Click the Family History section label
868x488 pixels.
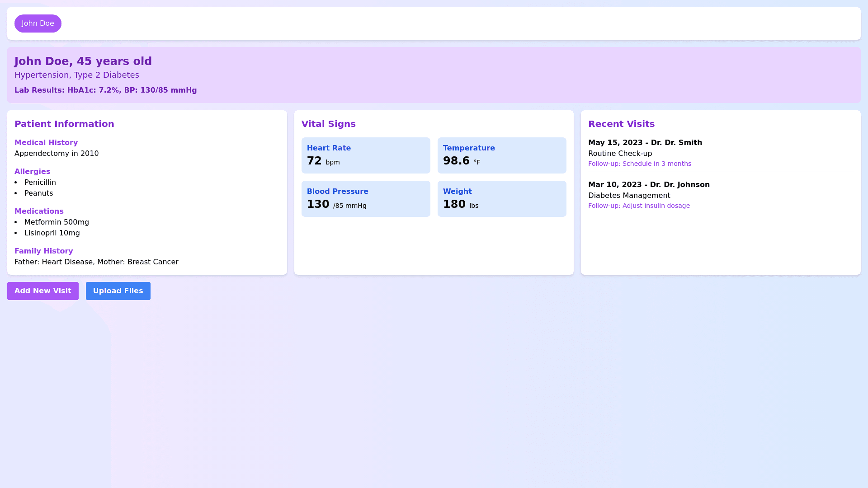tap(43, 251)
